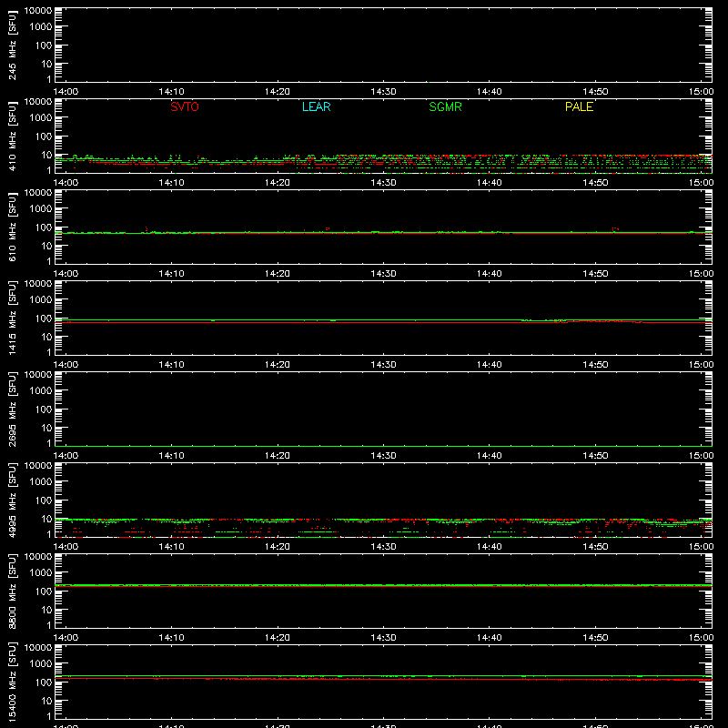The width and height of the screenshot is (728, 728).
Task: Click 15:00 time label under 8800 MHz plot
Action: coord(701,638)
